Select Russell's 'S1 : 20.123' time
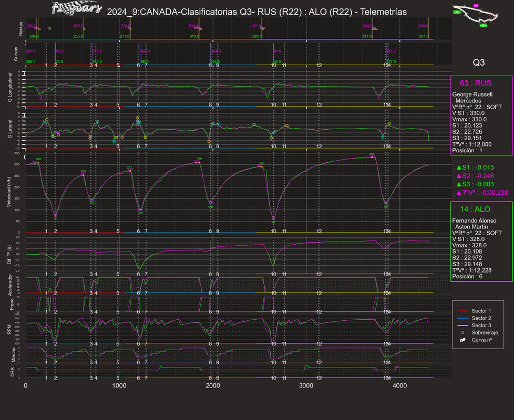 click(x=467, y=125)
